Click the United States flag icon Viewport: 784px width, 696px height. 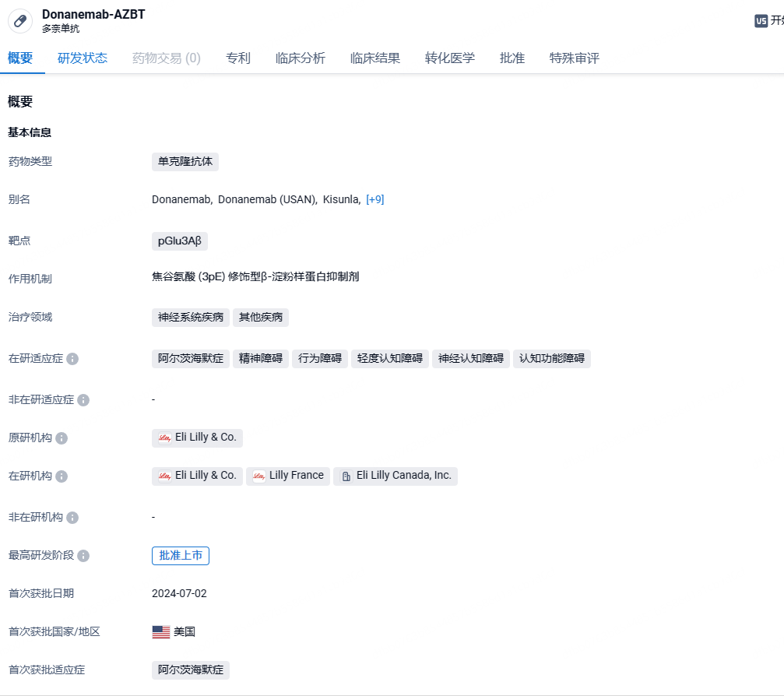pos(161,632)
